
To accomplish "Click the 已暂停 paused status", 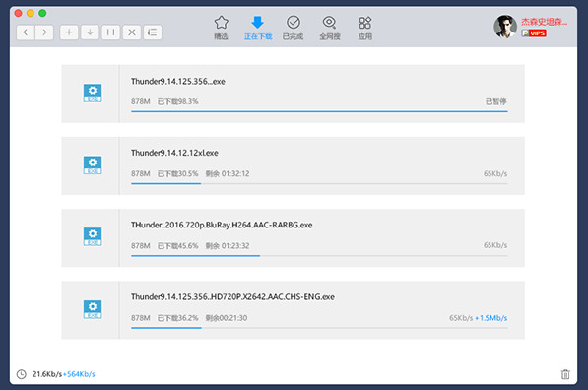I will (496, 101).
